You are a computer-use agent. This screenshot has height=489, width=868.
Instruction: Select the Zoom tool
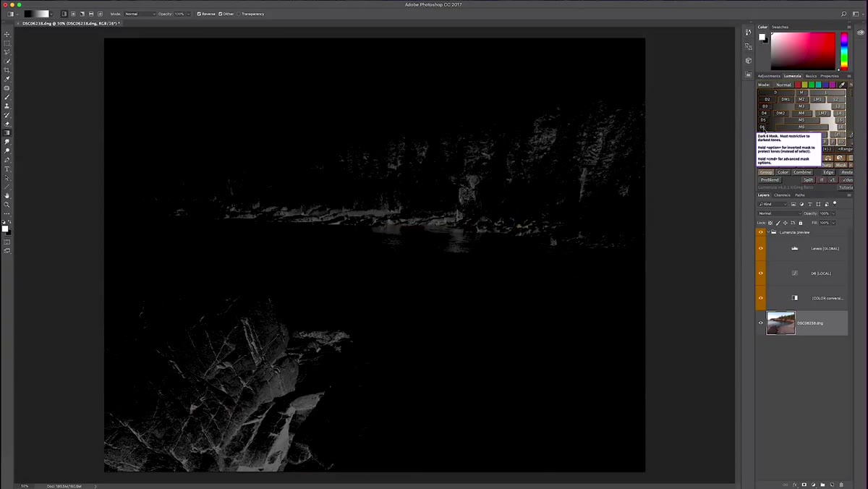[x=7, y=205]
